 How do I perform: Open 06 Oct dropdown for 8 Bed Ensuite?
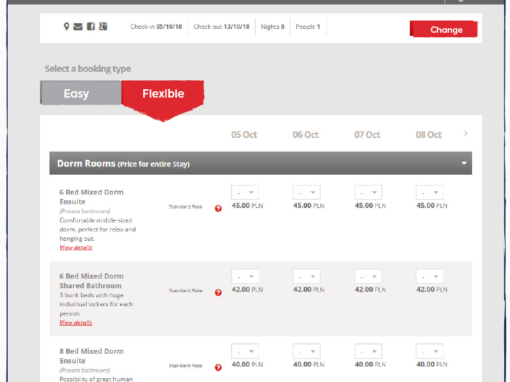pos(307,351)
